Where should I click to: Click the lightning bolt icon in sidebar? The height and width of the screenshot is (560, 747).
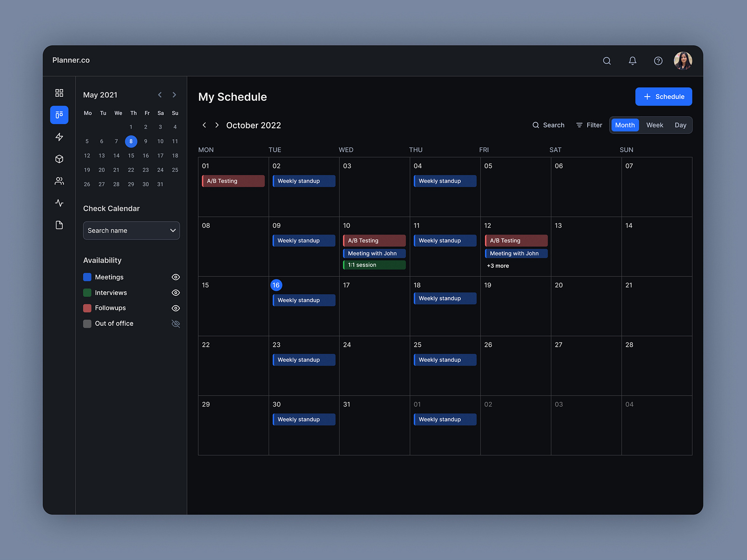(x=59, y=137)
